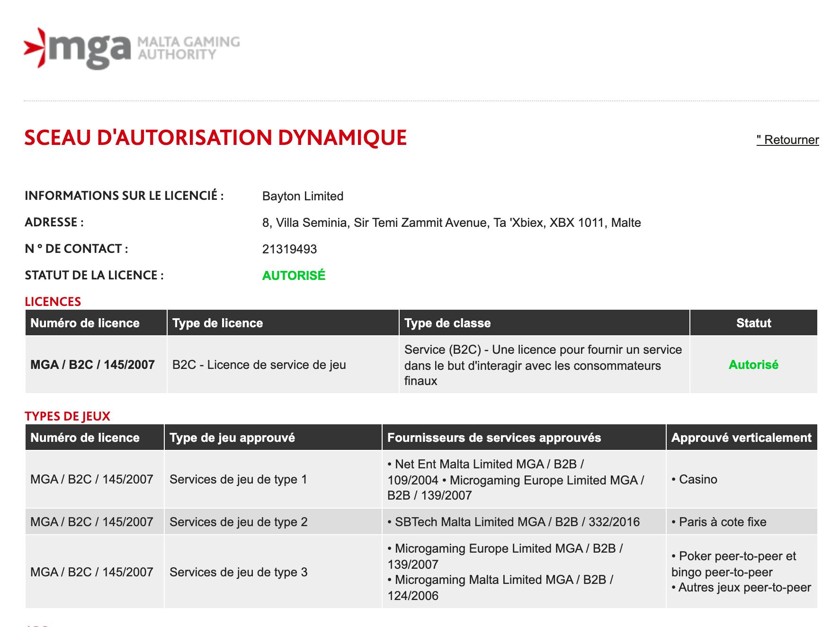Select the page heading Sceau d'autorisation dynamique
Screen dimensions: 840x627
click(215, 138)
